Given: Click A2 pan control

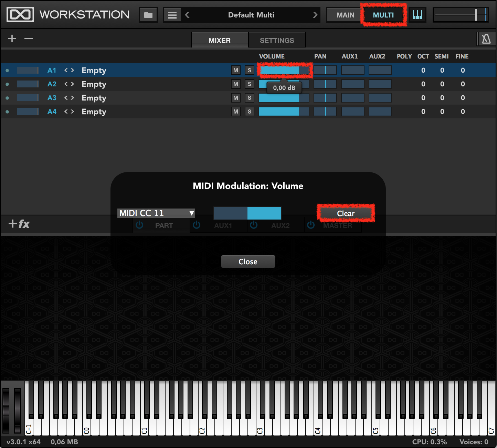Looking at the screenshot, I should tap(325, 84).
